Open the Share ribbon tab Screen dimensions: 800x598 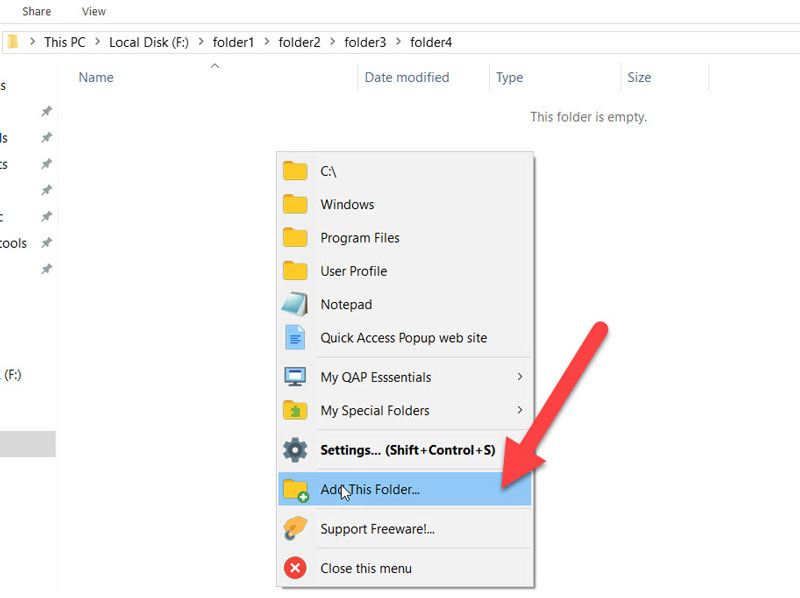37,11
